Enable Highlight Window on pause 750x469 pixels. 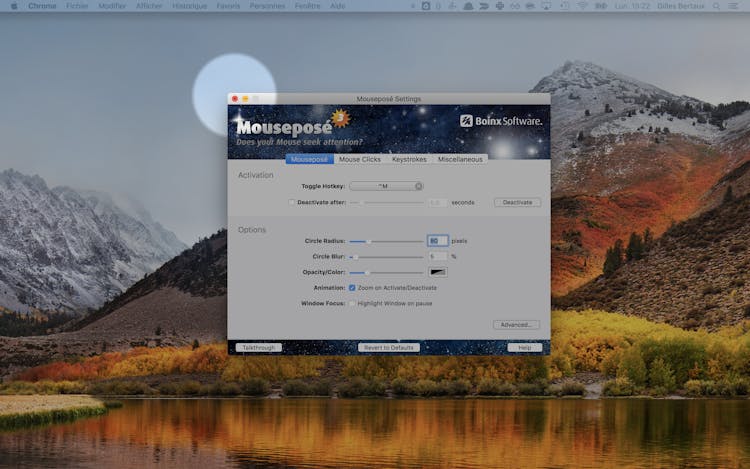pyautogui.click(x=352, y=303)
